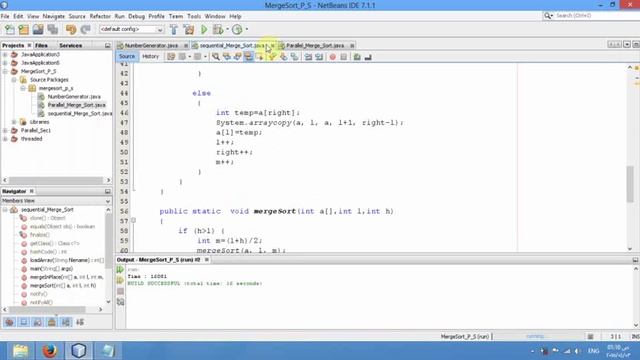The image size is (640, 360).
Task: Jump to Previous Bookmark icon
Action: tap(272, 57)
